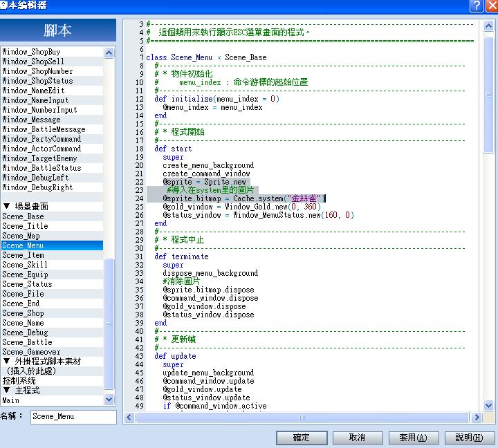Click the 名稱 field containing Scene_Menu
The image size is (498, 448).
click(73, 417)
